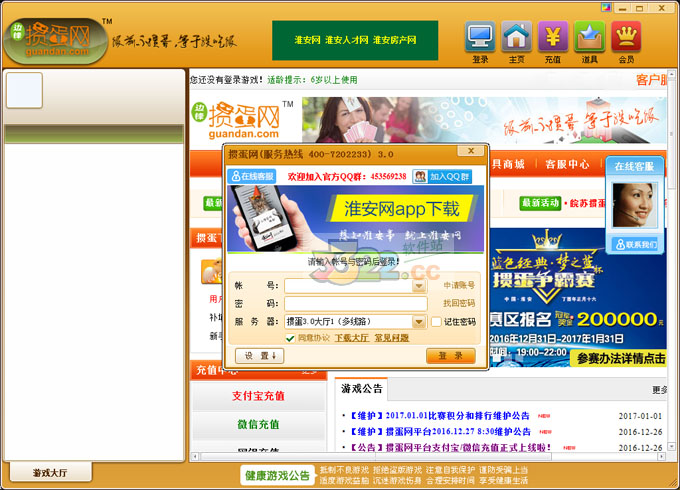Expand the 帐号 dropdown arrow
Screen dimensions: 680x490
(419, 286)
